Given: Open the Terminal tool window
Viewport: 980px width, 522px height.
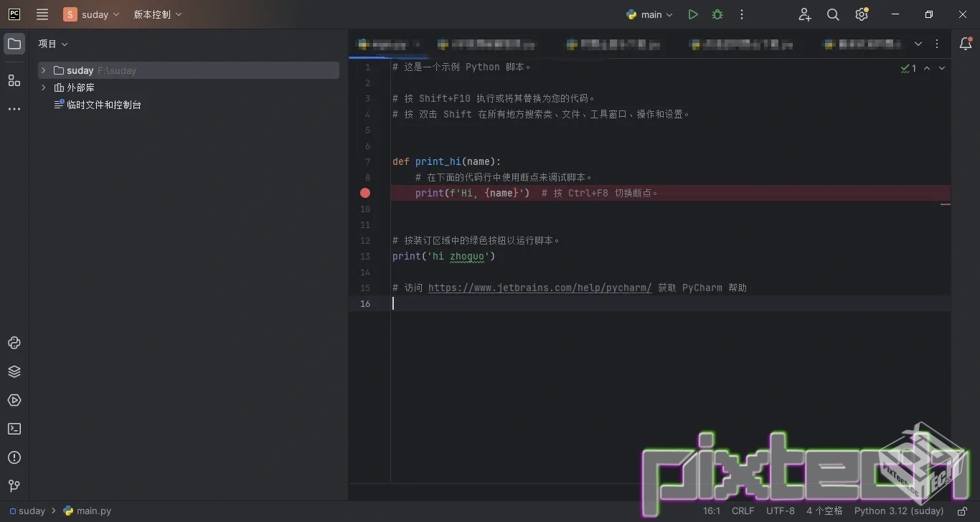Looking at the screenshot, I should [14, 429].
